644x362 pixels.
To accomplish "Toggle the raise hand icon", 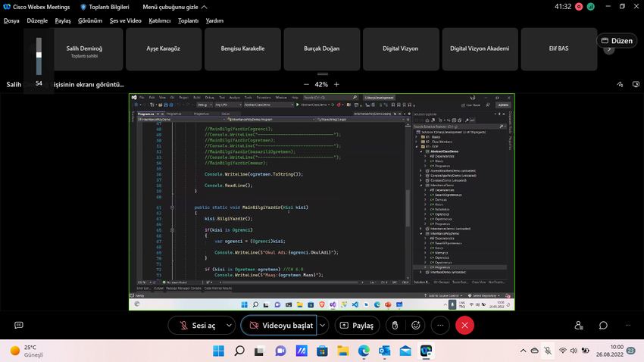I will click(x=395, y=326).
